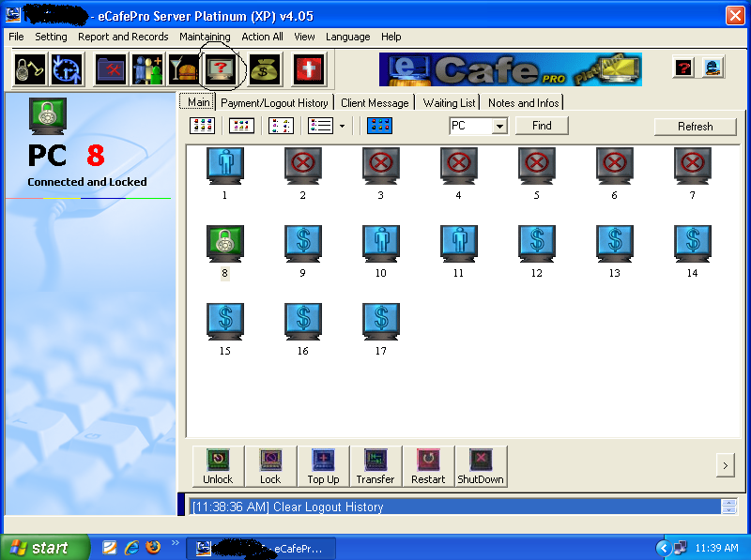Screen dimensions: 751x560
Task: Open the clock timer toolbar icon
Action: tap(68, 69)
